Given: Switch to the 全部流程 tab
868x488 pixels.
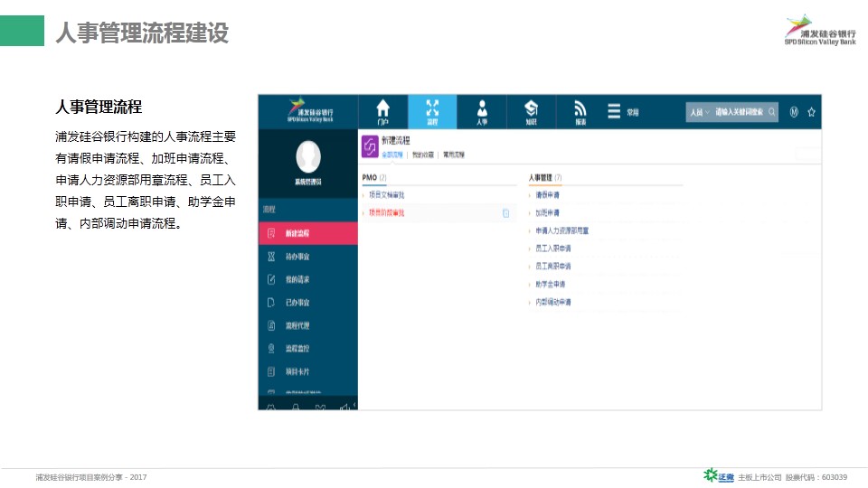Looking at the screenshot, I should click(x=392, y=155).
